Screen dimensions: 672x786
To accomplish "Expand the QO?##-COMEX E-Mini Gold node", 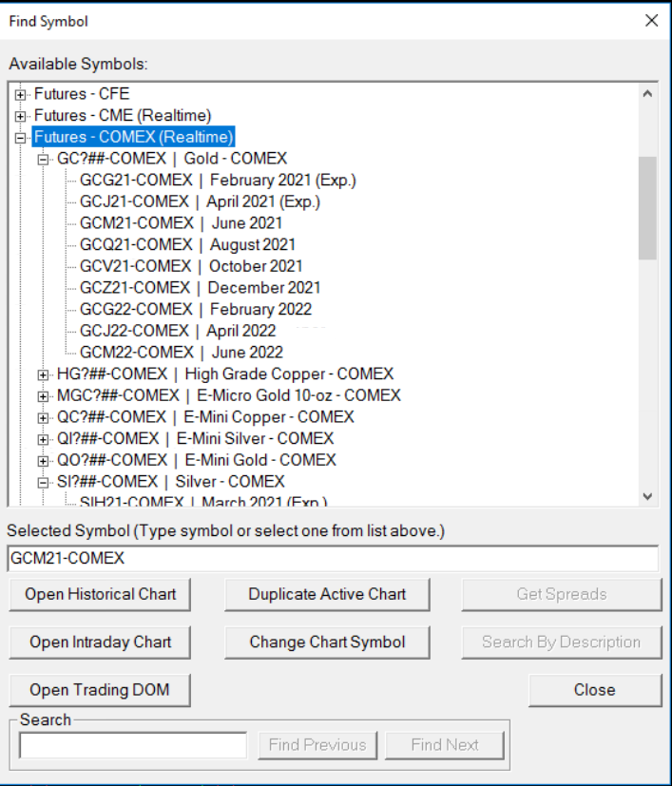I will click(x=43, y=461).
